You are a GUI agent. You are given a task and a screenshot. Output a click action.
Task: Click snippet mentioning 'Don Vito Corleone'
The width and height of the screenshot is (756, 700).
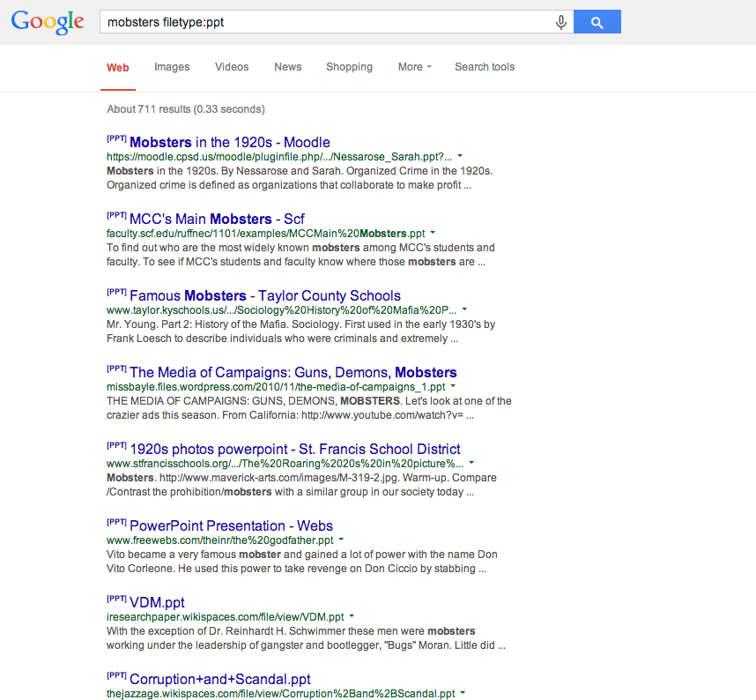302,562
